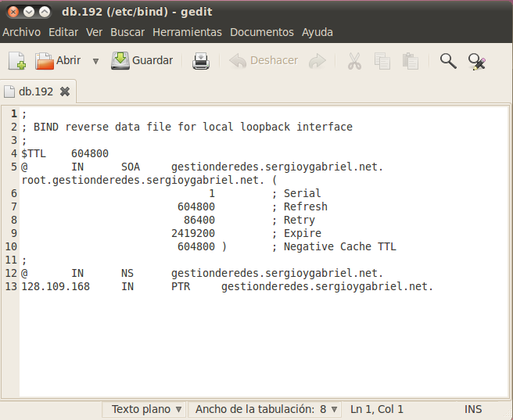Image resolution: width=513 pixels, height=420 pixels.
Task: Click the BIND reverse data file comment
Action: point(187,127)
